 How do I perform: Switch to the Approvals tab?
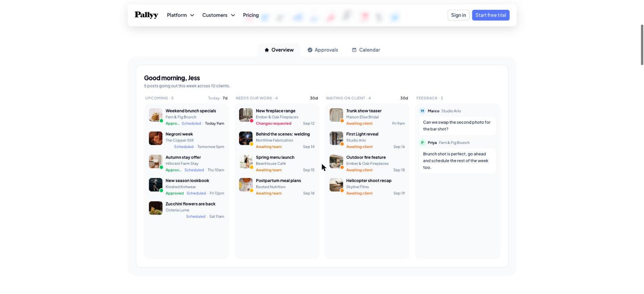click(323, 50)
